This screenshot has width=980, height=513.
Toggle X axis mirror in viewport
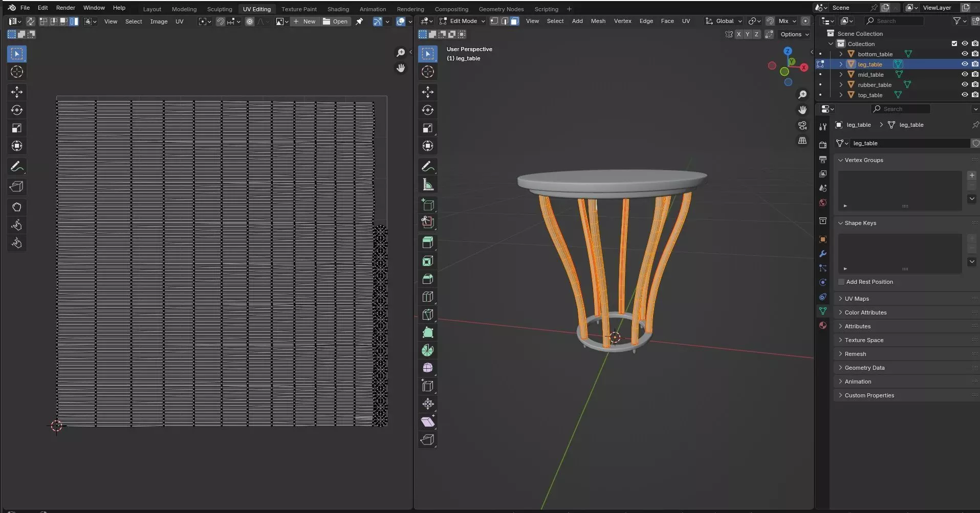point(738,34)
